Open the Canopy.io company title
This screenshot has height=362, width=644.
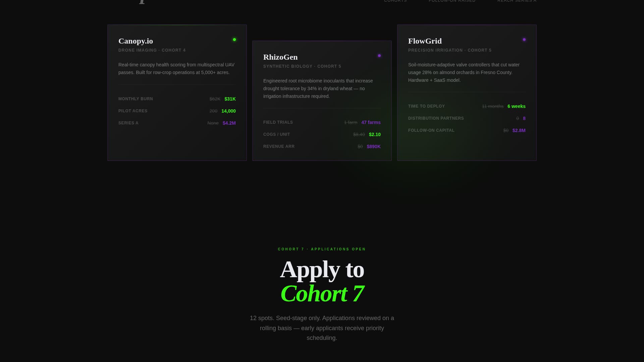tap(136, 41)
